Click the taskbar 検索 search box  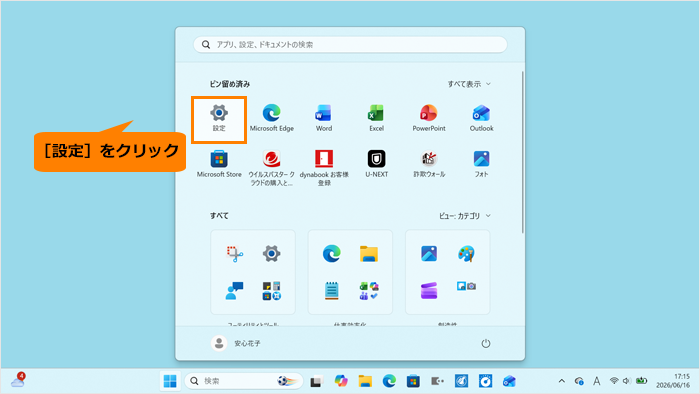tap(244, 381)
